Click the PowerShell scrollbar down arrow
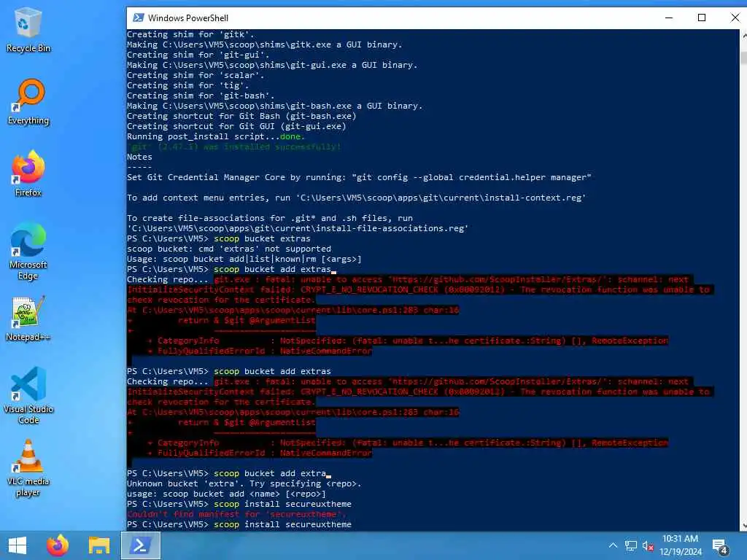This screenshot has width=747, height=560. point(743,526)
